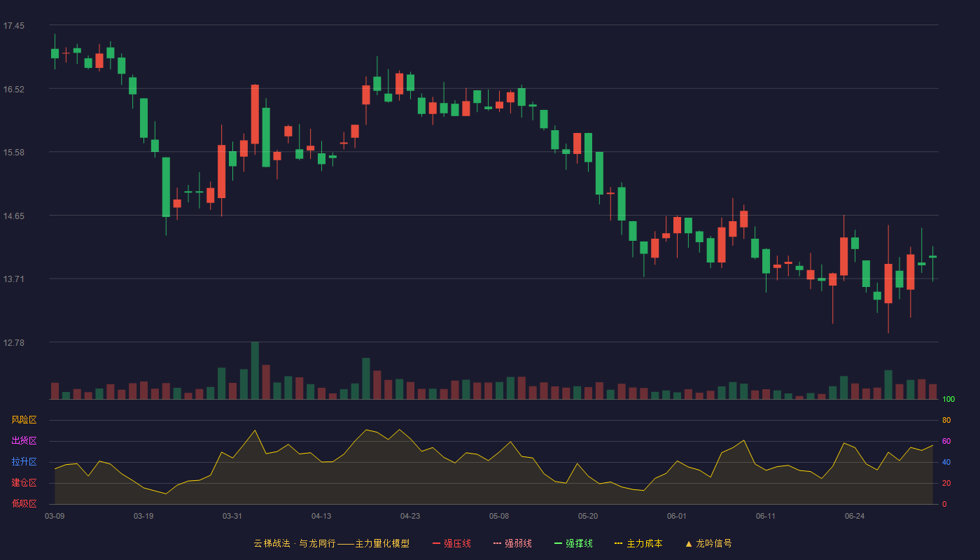
Task: Click the 03-31 date label
Action: [x=232, y=516]
